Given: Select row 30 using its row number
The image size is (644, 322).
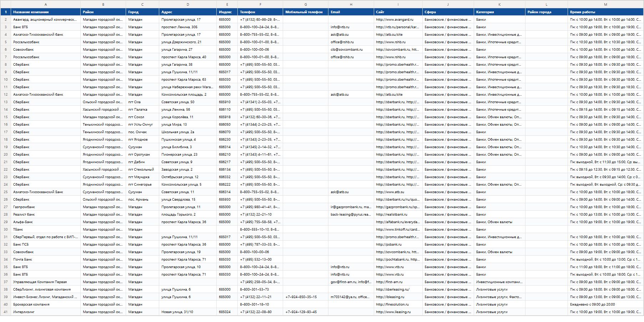Looking at the screenshot, I should click(x=6, y=229).
